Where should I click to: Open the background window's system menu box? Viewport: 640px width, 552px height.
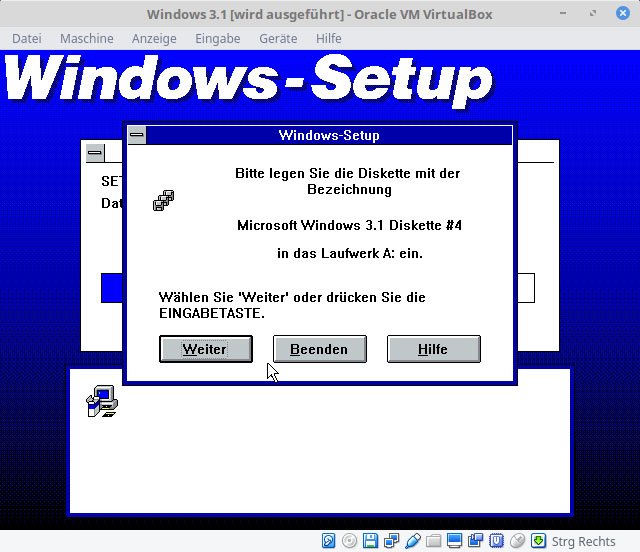point(95,153)
